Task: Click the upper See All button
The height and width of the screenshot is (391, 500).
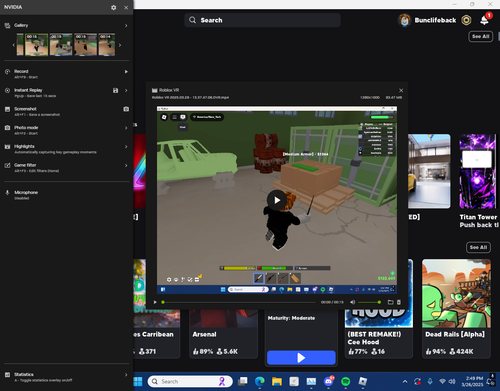Action: (481, 36)
